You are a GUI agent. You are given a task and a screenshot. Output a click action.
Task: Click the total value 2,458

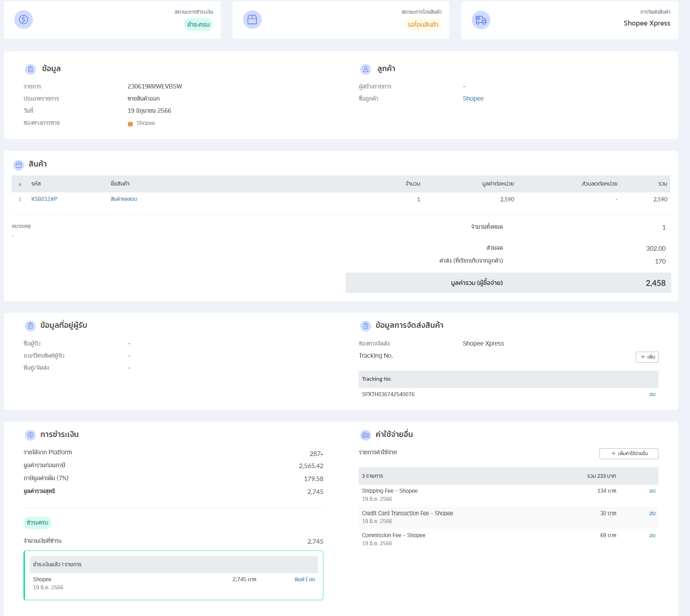655,283
